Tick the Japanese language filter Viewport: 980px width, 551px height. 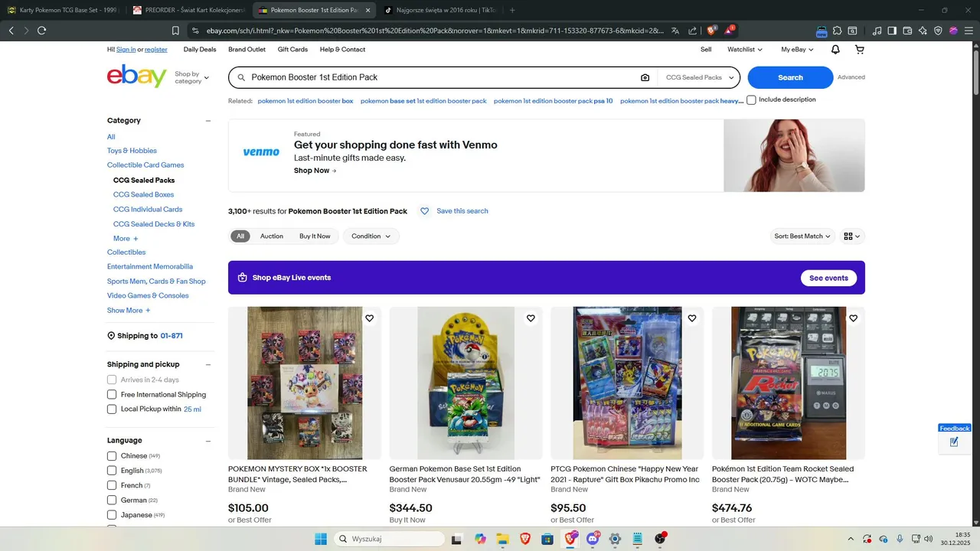(112, 515)
